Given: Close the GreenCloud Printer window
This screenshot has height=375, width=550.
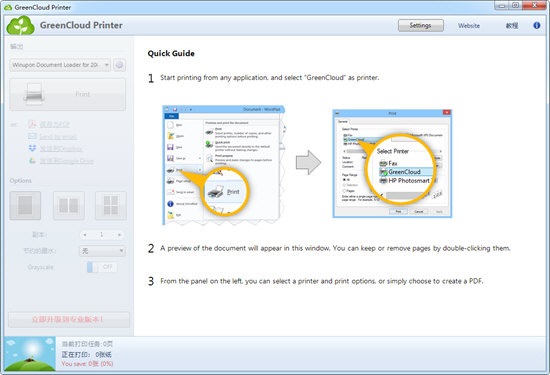Looking at the screenshot, I should click(534, 5).
